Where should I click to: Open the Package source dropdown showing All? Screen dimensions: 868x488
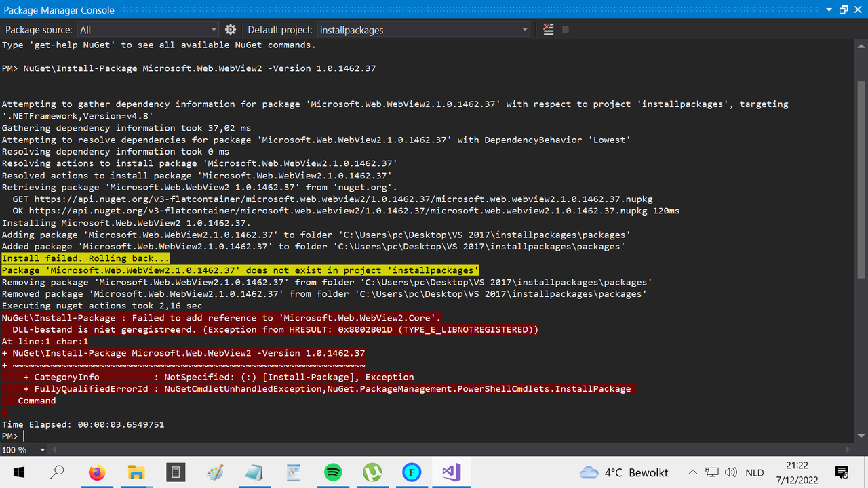[x=215, y=29]
